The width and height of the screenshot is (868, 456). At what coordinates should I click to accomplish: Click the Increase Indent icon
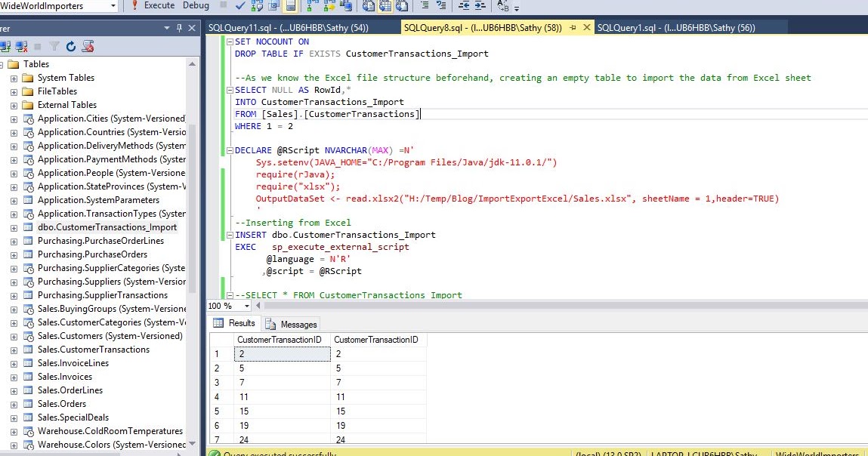480,5
